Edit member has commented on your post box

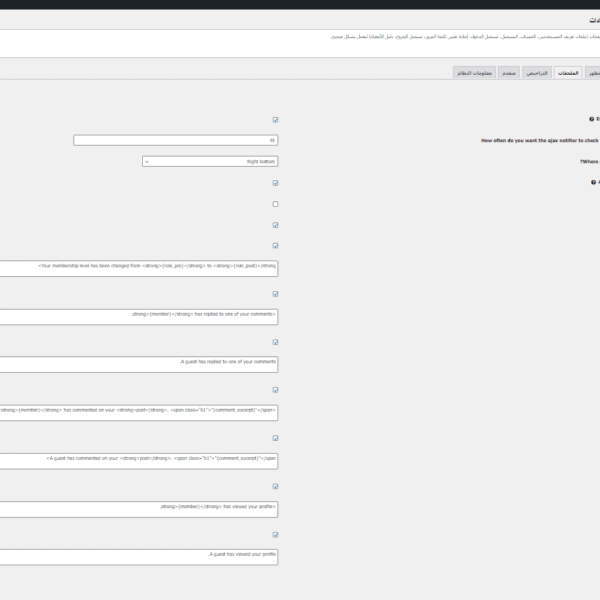[139, 413]
